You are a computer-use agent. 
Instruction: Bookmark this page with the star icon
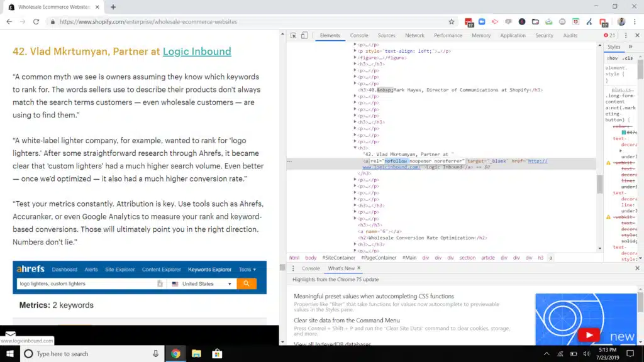[x=451, y=21]
